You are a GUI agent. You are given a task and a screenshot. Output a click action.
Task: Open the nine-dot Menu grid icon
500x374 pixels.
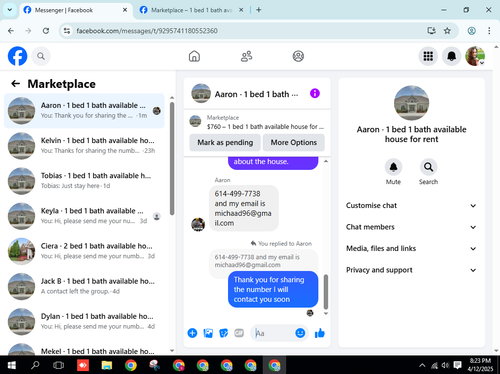pyautogui.click(x=428, y=56)
